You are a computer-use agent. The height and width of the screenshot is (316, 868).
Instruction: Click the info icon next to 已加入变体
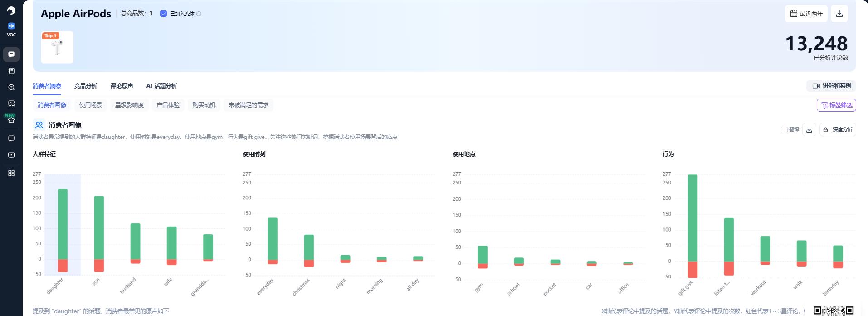199,14
